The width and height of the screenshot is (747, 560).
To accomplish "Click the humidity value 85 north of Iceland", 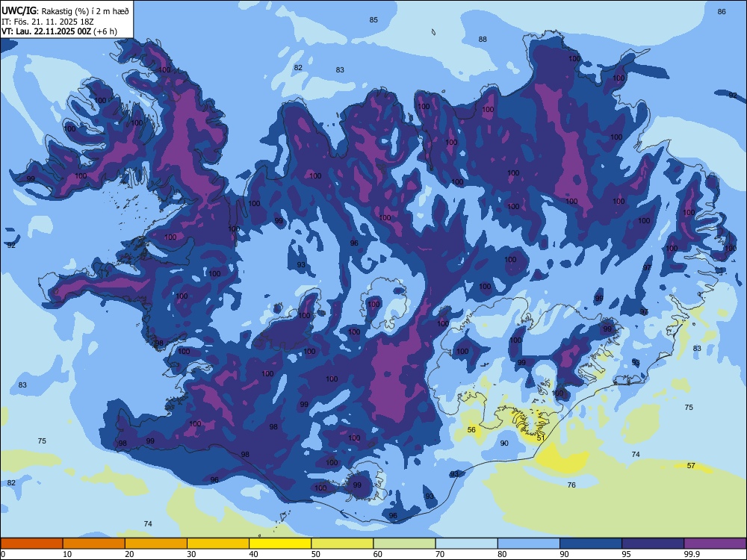I will pos(373,20).
